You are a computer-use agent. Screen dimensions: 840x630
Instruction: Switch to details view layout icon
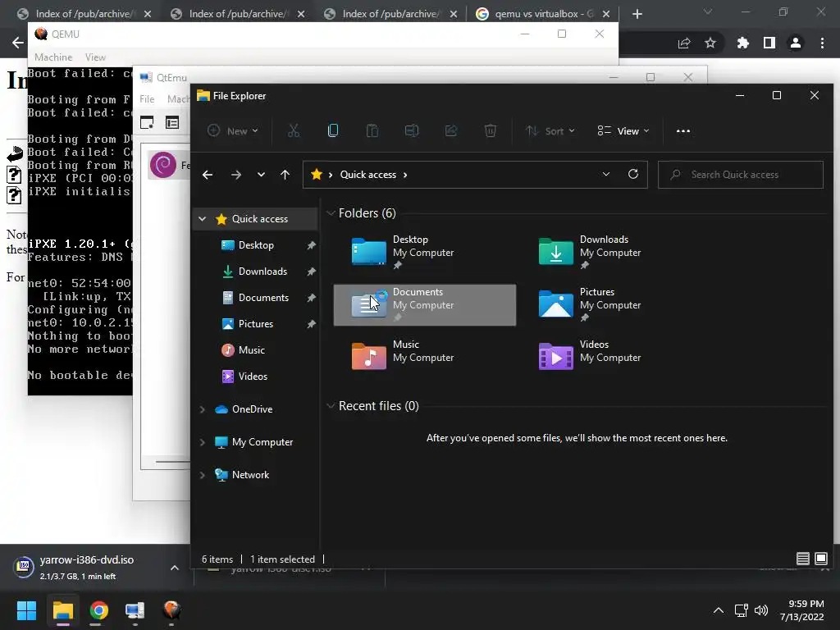(x=802, y=559)
